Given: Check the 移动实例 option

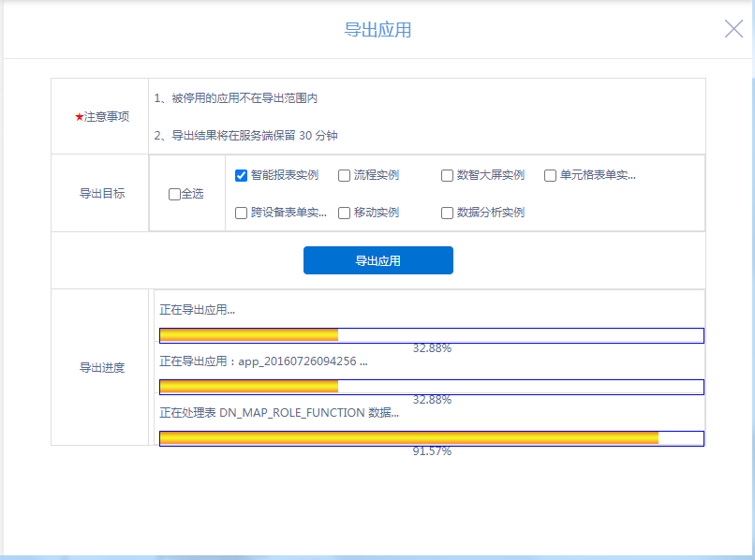Looking at the screenshot, I should point(344,213).
